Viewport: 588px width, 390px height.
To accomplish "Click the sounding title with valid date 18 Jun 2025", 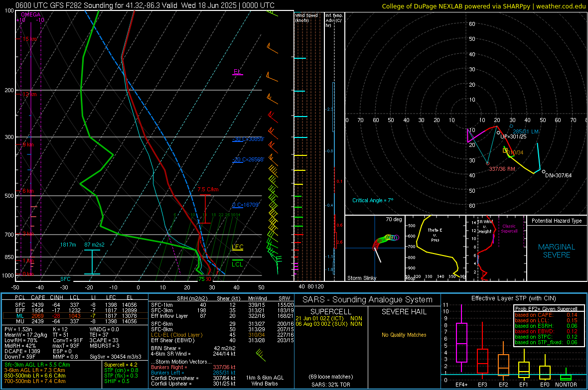I will click(x=145, y=5).
